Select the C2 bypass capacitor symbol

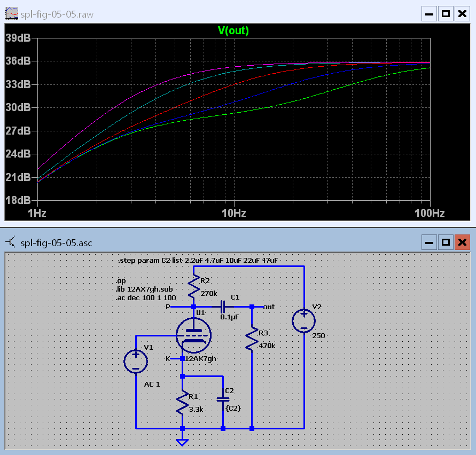tap(223, 398)
